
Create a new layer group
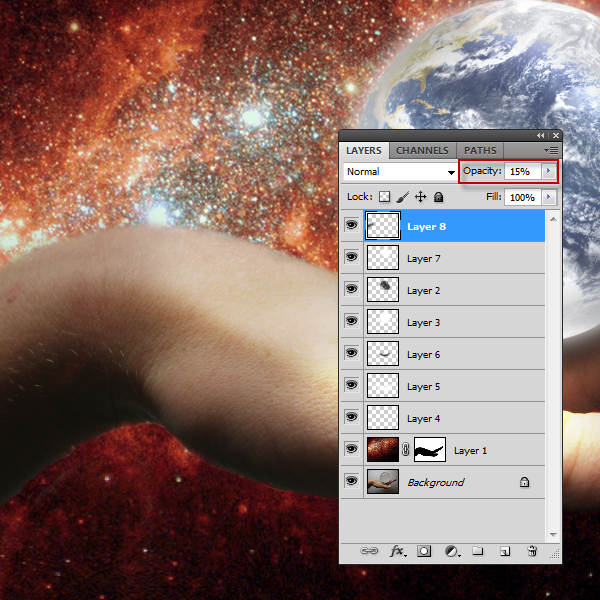pyautogui.click(x=478, y=551)
